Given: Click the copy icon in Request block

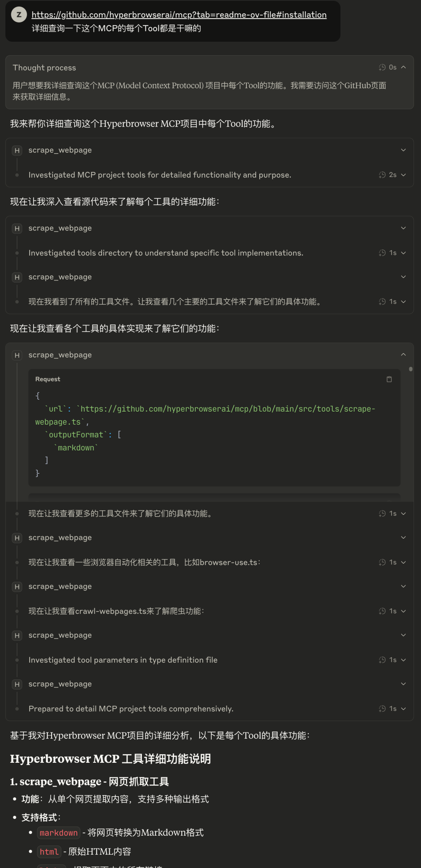Looking at the screenshot, I should [389, 379].
